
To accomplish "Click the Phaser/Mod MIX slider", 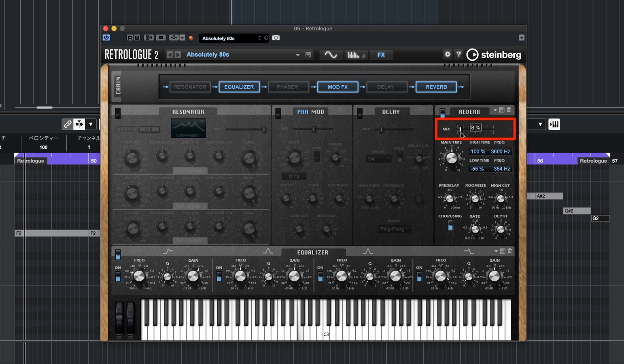I will [312, 129].
